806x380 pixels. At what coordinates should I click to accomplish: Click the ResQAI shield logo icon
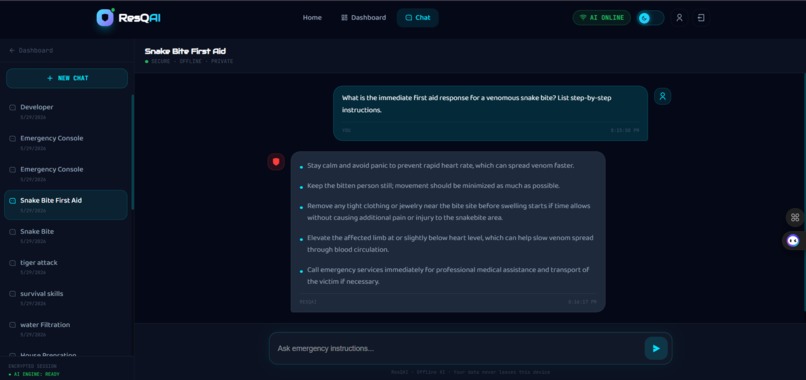tap(105, 17)
